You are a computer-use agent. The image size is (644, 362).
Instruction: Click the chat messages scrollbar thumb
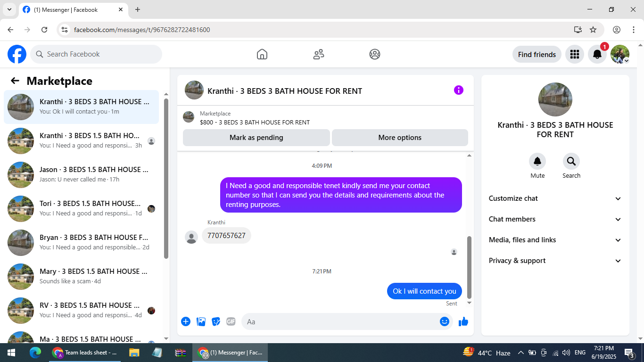(469, 267)
